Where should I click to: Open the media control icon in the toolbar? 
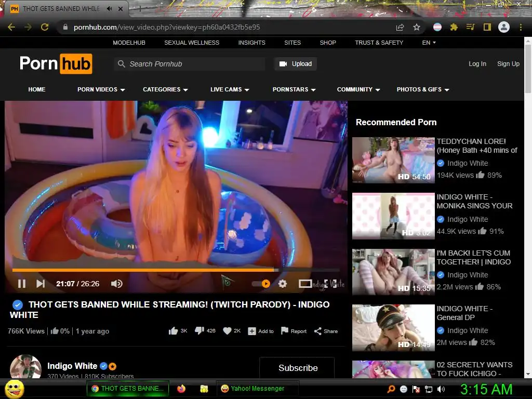coord(470,27)
